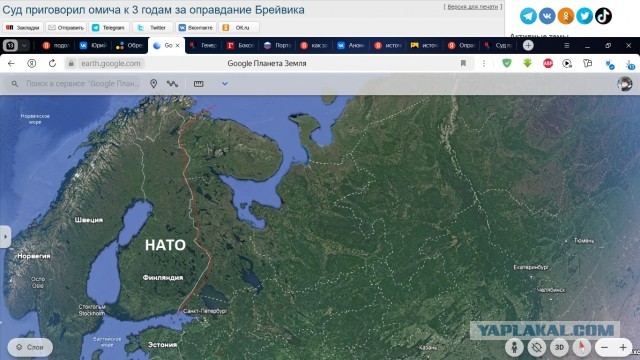Open the Adblock Plus extension
Image resolution: width=640 pixels, height=360 pixels.
click(548, 63)
